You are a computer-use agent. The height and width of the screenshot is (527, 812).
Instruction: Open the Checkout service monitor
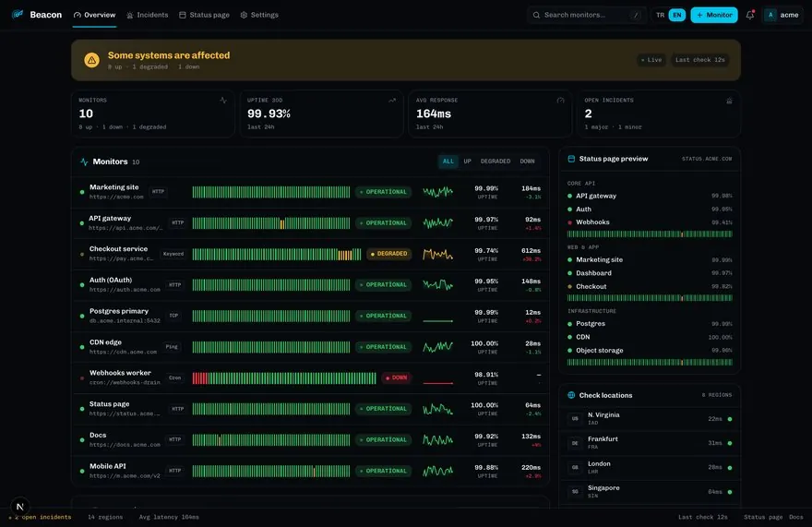coord(310,254)
